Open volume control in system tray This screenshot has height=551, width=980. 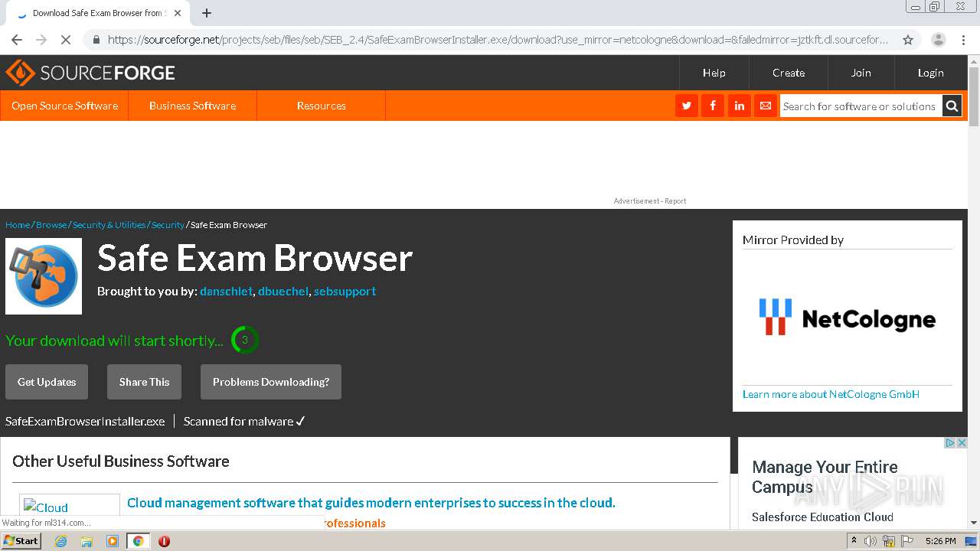point(871,541)
